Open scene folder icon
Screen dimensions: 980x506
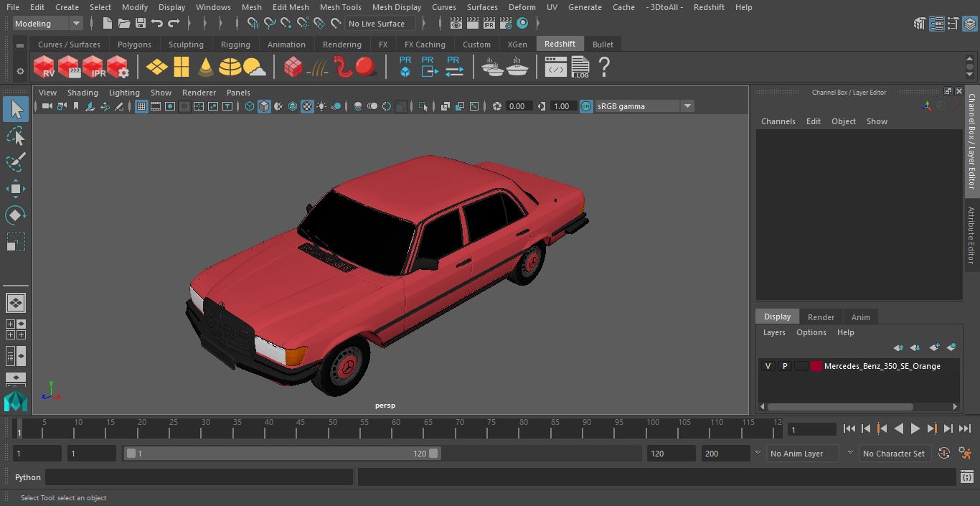124,24
